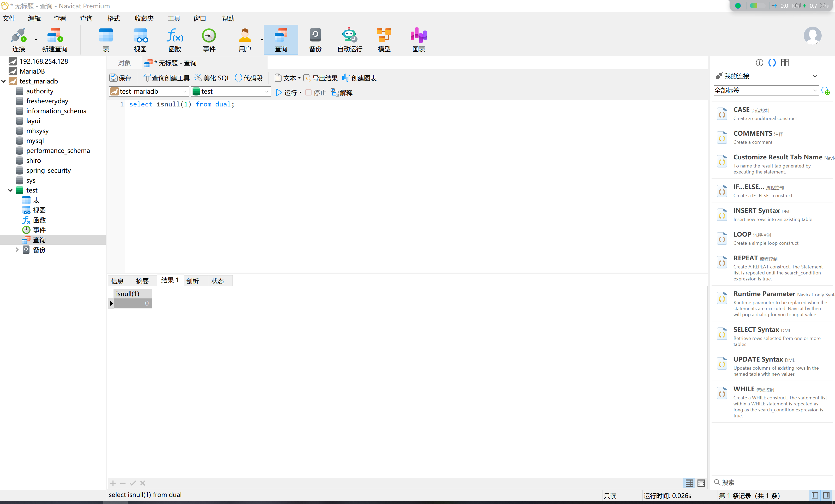
Task: Open the Event clock toolbar icon
Action: pyautogui.click(x=209, y=40)
